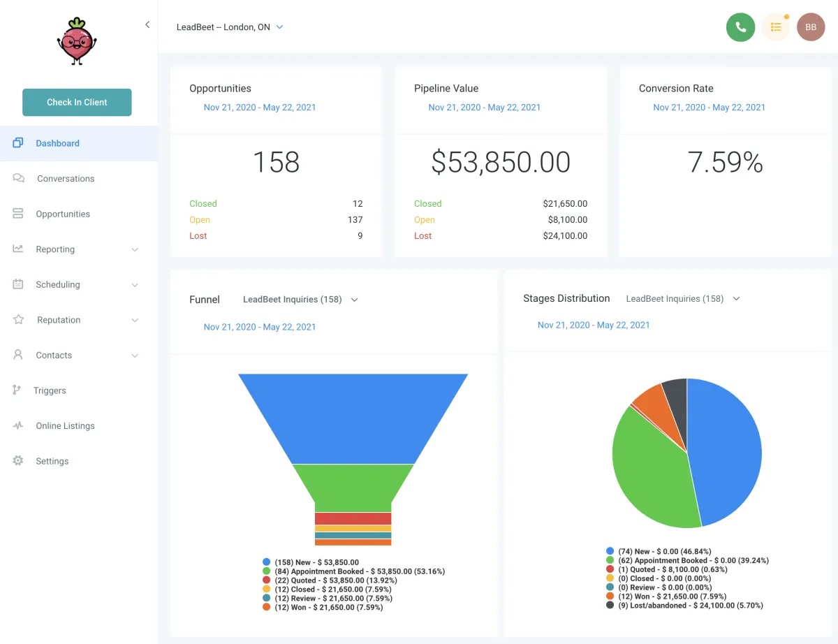Image resolution: width=838 pixels, height=644 pixels.
Task: Click the blue dot of (158) New funnel legend
Action: (266, 562)
